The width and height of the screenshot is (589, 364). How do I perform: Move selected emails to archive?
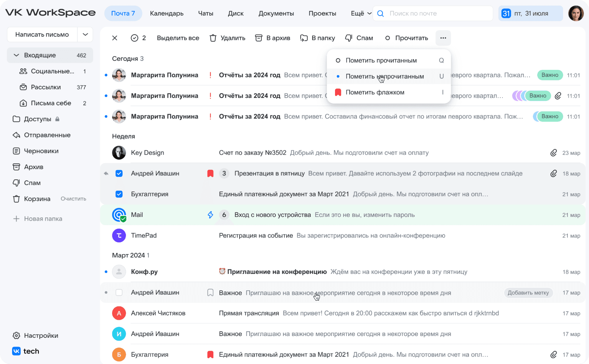[273, 38]
